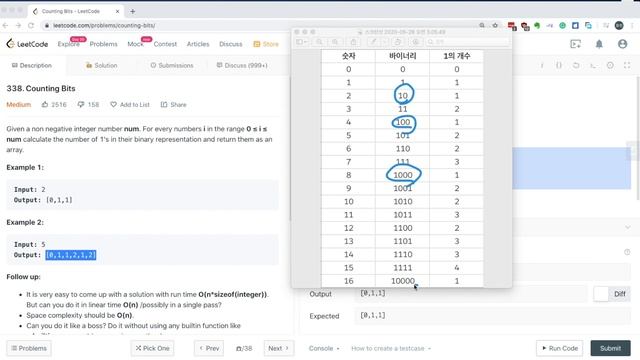Screen dimensions: 640x360
Task: Go to the Next problem
Action: pyautogui.click(x=279, y=348)
